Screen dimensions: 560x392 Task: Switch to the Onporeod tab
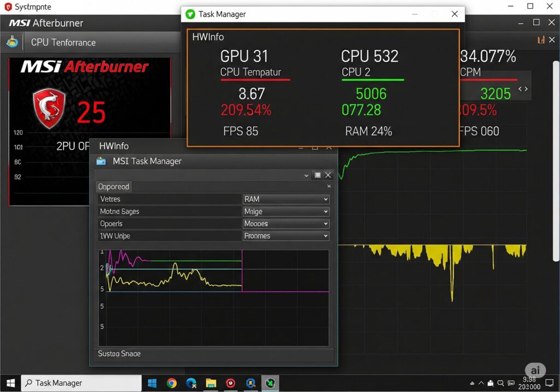click(114, 187)
